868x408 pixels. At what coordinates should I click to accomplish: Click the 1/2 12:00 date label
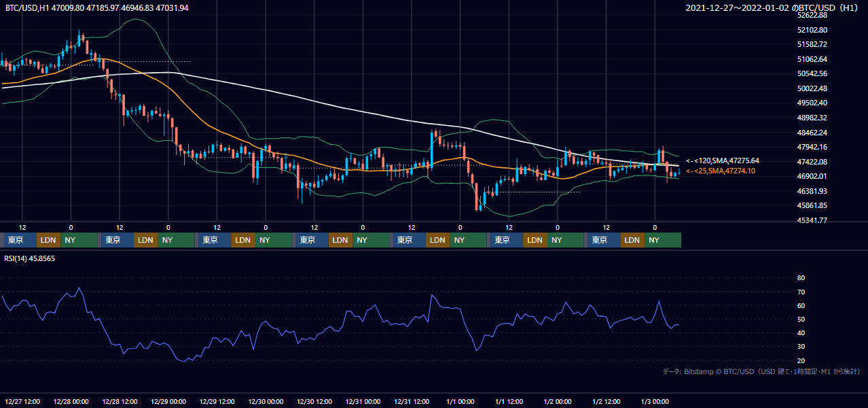pyautogui.click(x=607, y=401)
